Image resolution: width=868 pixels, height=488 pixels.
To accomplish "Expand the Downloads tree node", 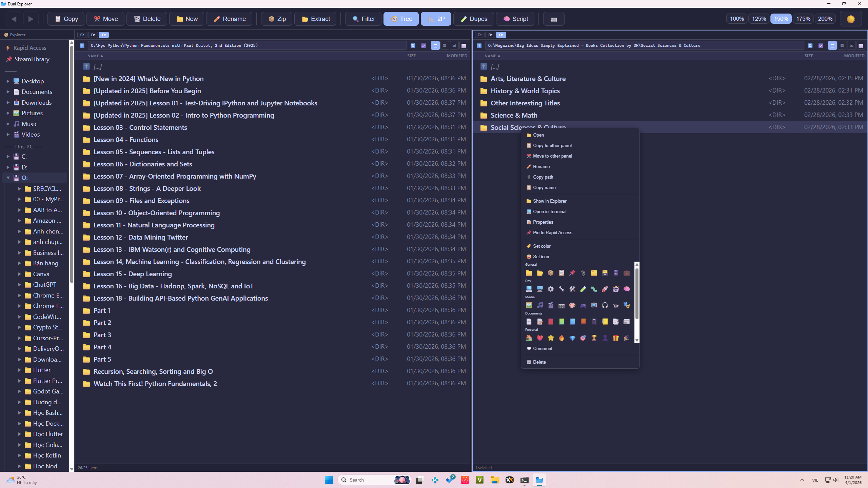I will point(8,103).
